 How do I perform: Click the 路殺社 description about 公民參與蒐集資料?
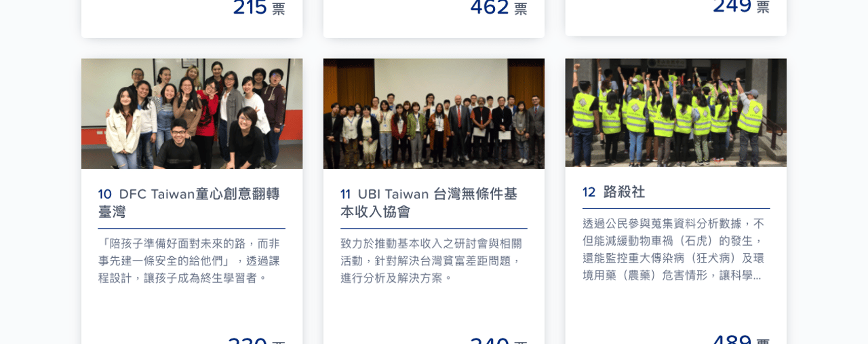click(673, 249)
